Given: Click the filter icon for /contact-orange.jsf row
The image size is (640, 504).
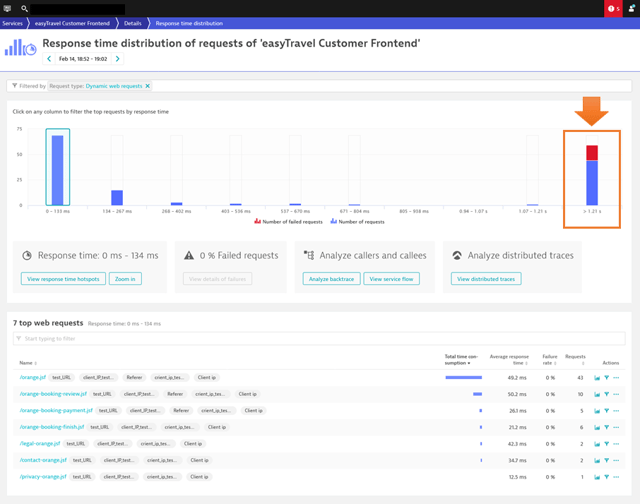Looking at the screenshot, I should click(607, 460).
